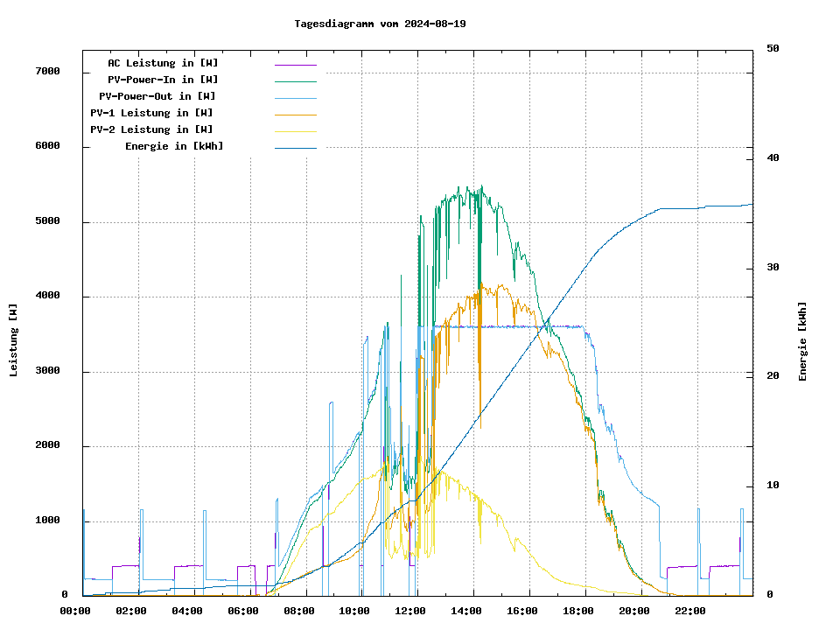Click the chart title Tagesdiagramm vom 2024-08-19
This screenshot has height=630, width=840.
380,24
